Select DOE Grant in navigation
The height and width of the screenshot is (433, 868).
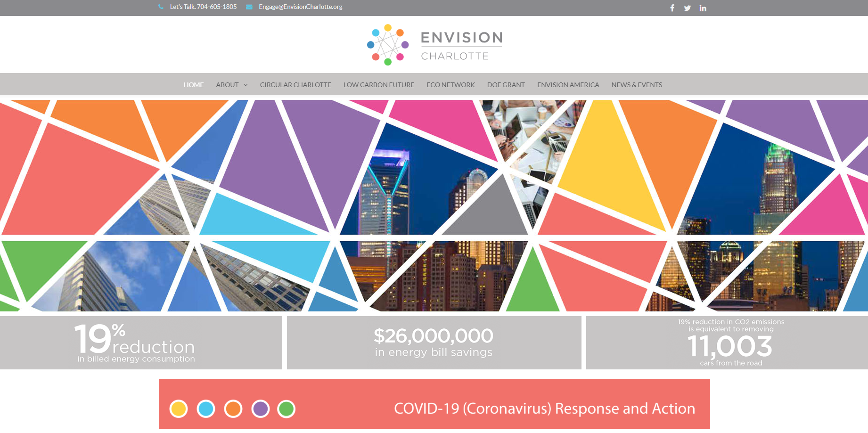[x=506, y=85]
